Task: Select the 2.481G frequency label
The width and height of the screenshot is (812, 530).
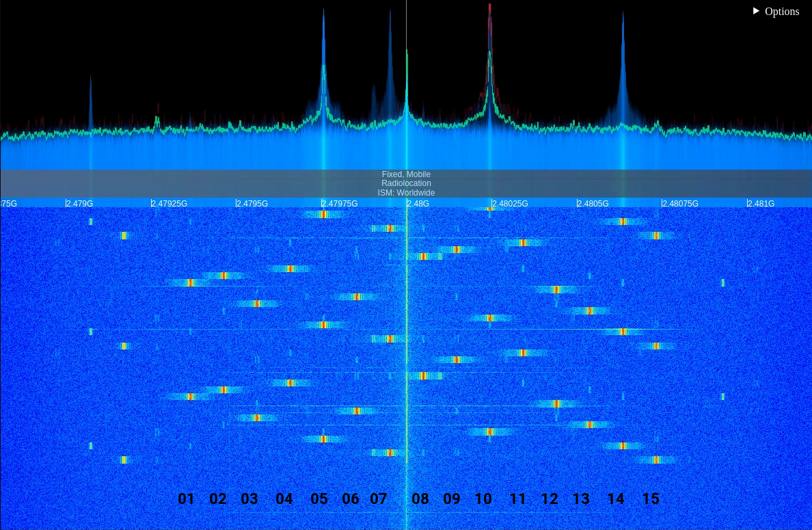Action: [761, 204]
